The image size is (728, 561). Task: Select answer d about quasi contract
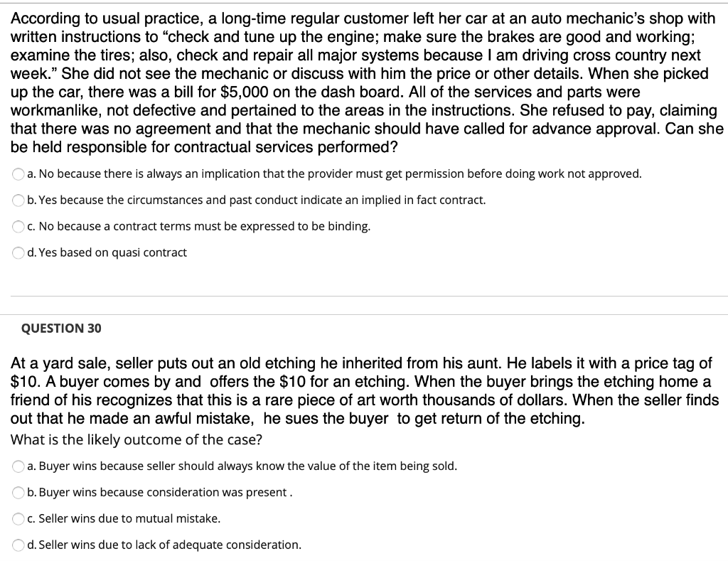[x=17, y=252]
